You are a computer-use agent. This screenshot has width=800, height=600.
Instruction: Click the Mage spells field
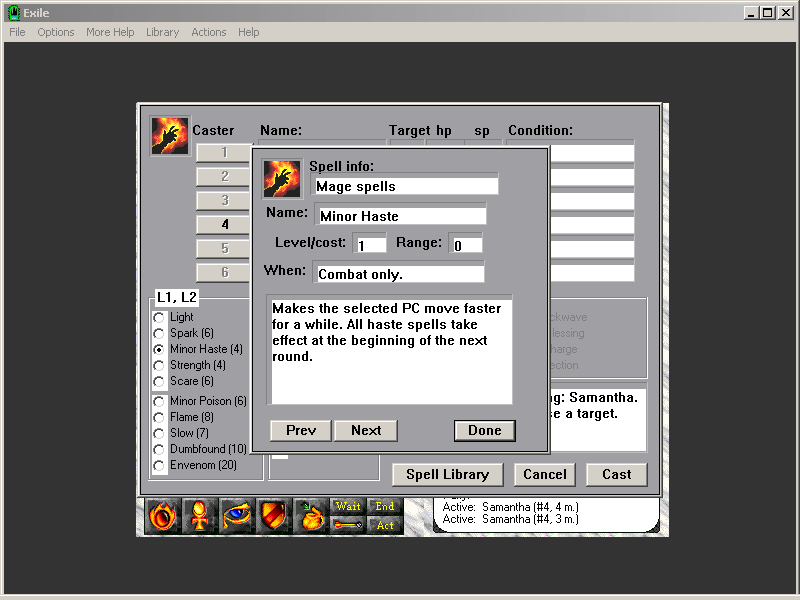coord(405,186)
